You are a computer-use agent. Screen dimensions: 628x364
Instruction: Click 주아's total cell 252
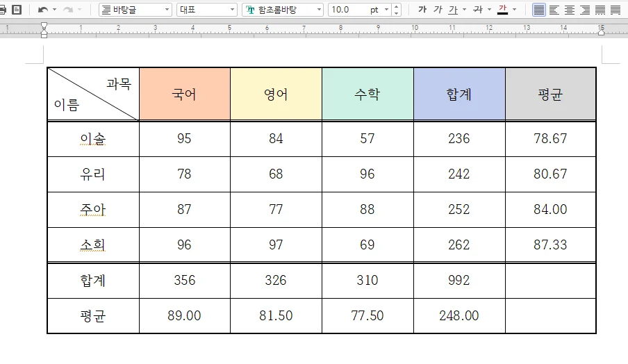[459, 209]
